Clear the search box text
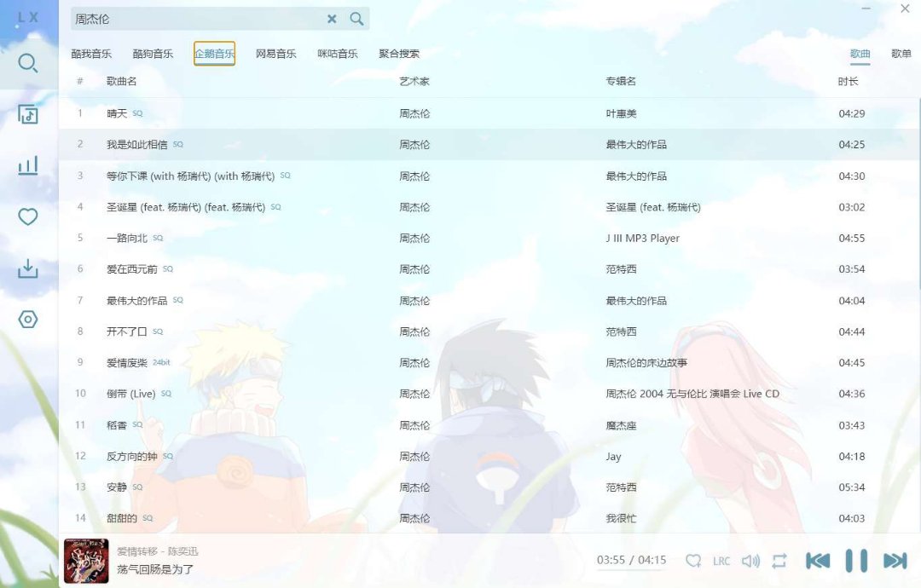This screenshot has height=588, width=921. [x=332, y=19]
